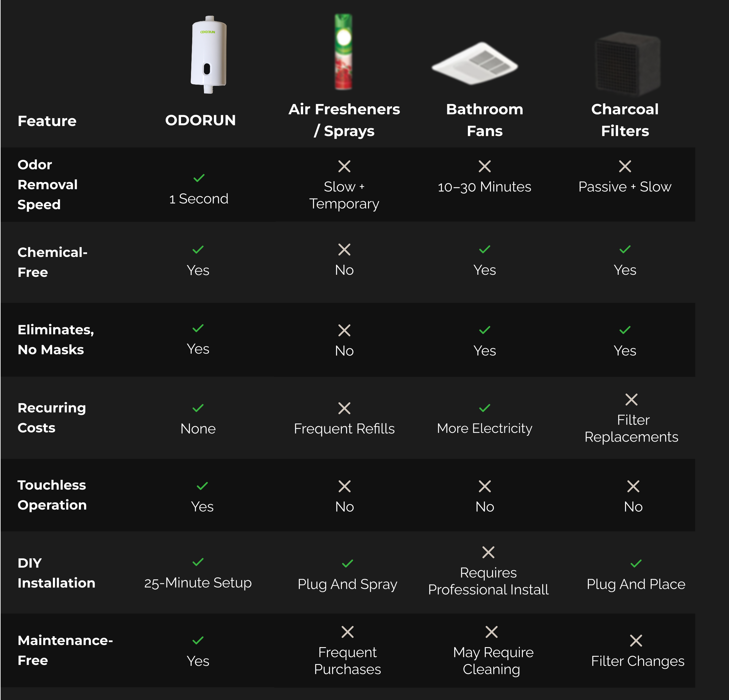This screenshot has width=729, height=700.
Task: Click the air freshener spray can image
Action: click(344, 52)
